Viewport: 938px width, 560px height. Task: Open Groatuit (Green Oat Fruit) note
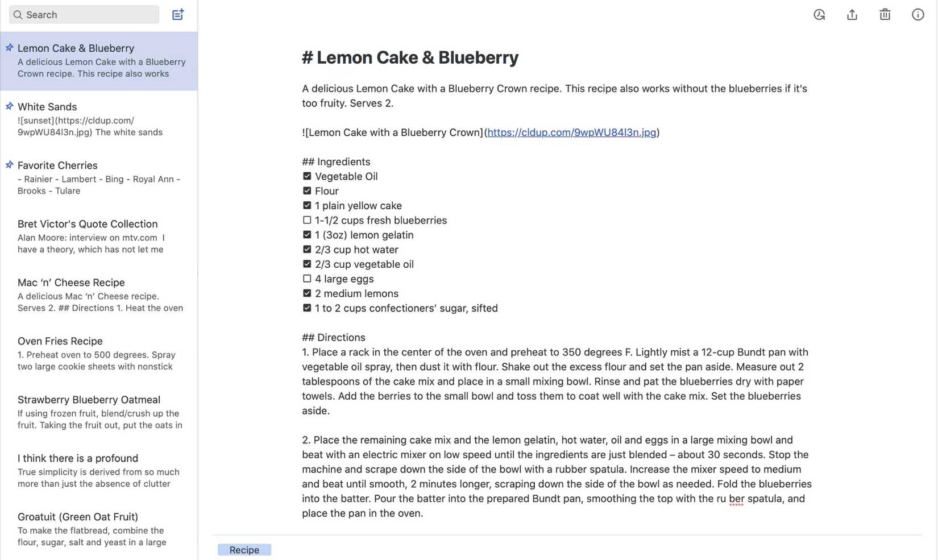(x=99, y=529)
